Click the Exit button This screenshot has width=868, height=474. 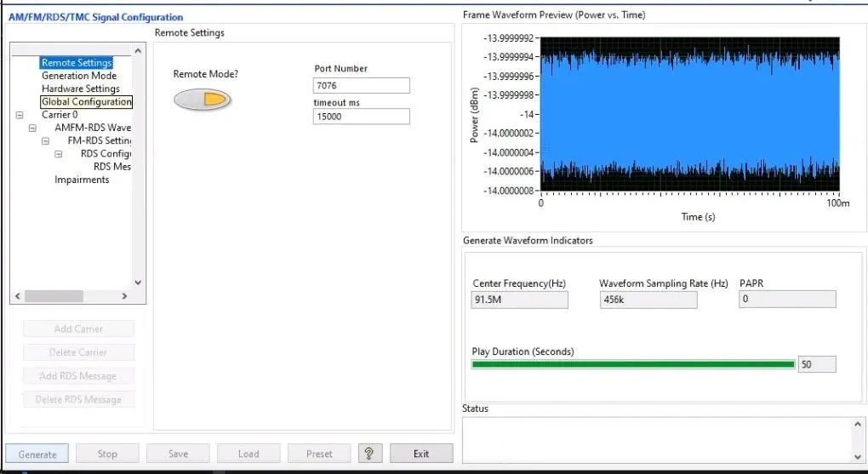click(x=421, y=454)
